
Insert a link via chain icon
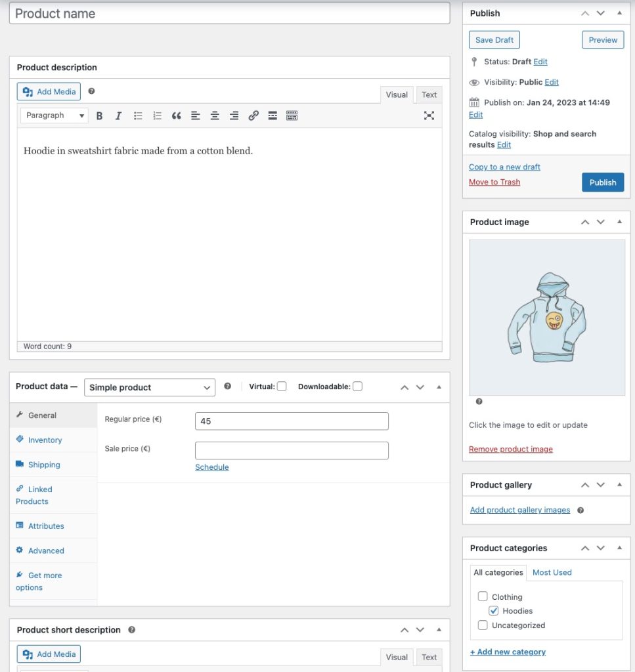(x=253, y=115)
